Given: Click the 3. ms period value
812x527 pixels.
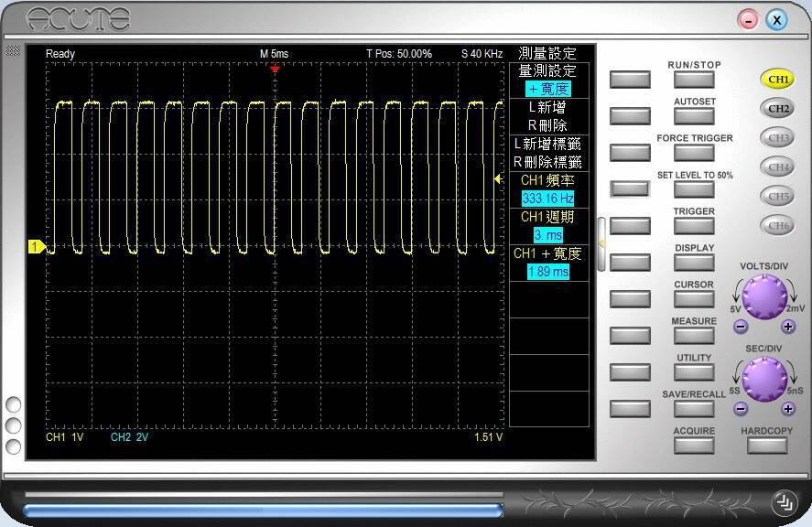Looking at the screenshot, I should coord(547,235).
